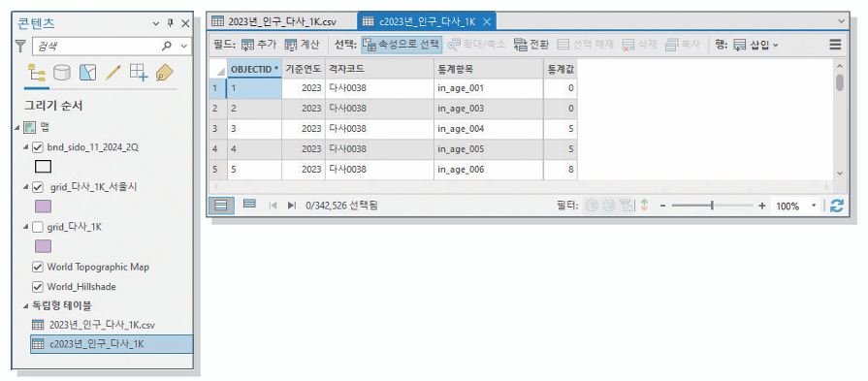Click the table zoom slider
The width and height of the screenshot is (868, 381).
point(712,206)
